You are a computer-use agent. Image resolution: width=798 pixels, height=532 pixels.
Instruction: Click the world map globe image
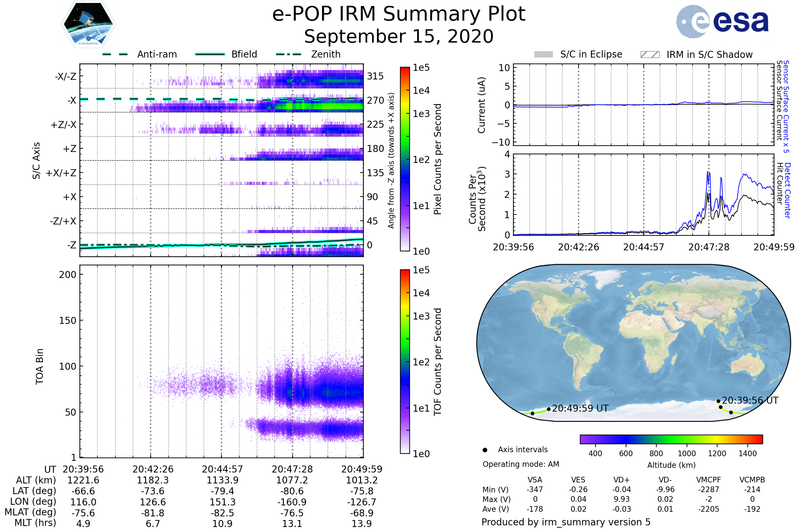[x=633, y=343]
